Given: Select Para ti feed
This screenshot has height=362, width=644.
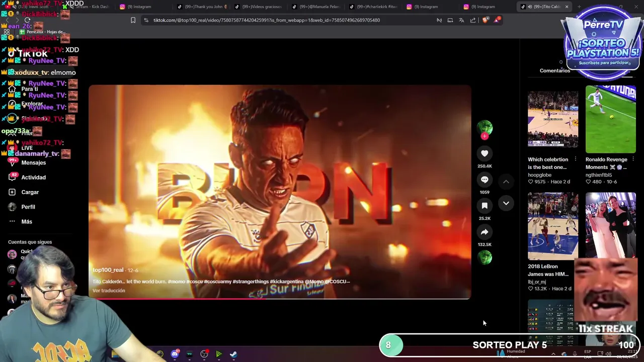Looking at the screenshot, I should pyautogui.click(x=24, y=89).
